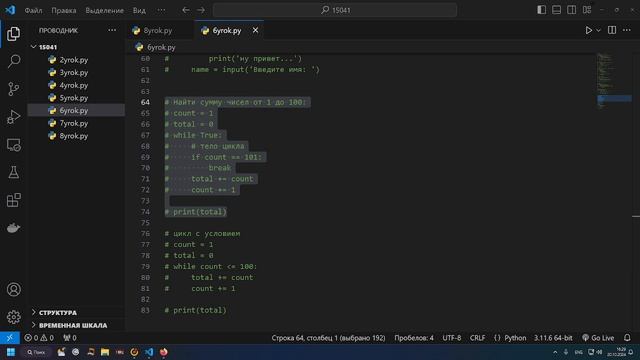Open the Правка menu
The height and width of the screenshot is (360, 640).
click(x=64, y=10)
